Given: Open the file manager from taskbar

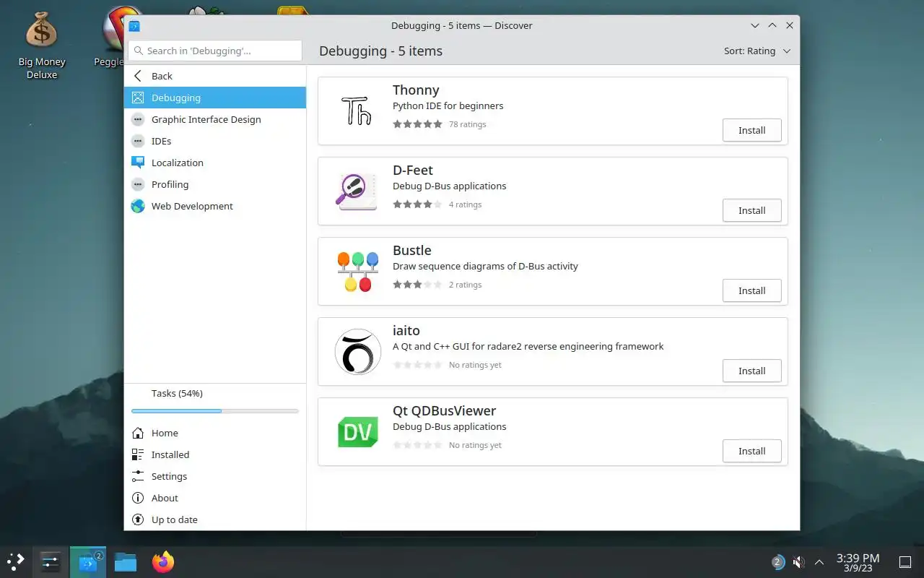Looking at the screenshot, I should point(126,561).
